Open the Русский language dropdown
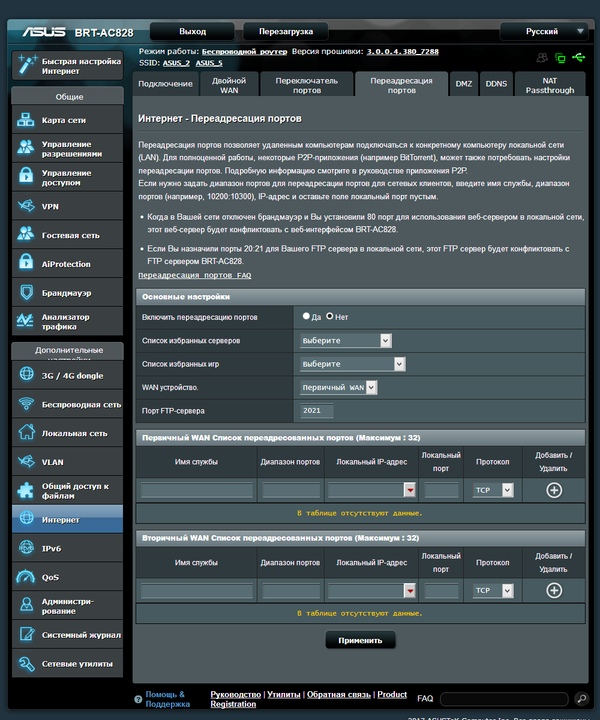 (544, 31)
